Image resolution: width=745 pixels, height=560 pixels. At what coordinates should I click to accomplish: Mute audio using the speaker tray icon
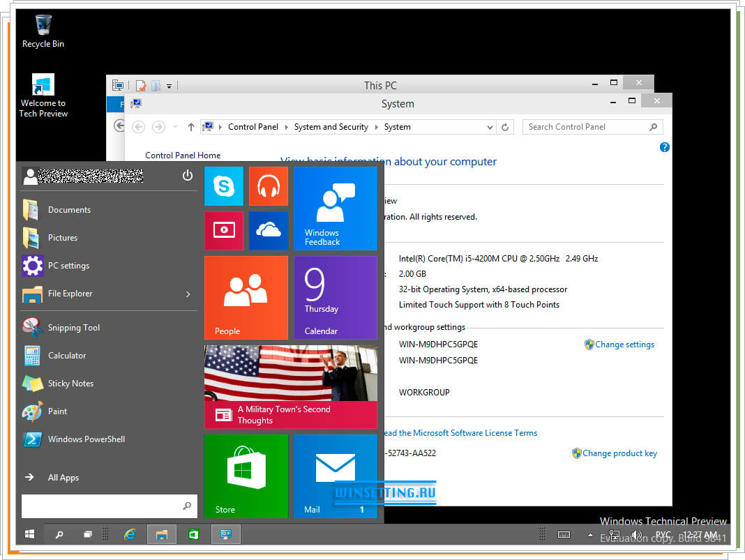(637, 535)
